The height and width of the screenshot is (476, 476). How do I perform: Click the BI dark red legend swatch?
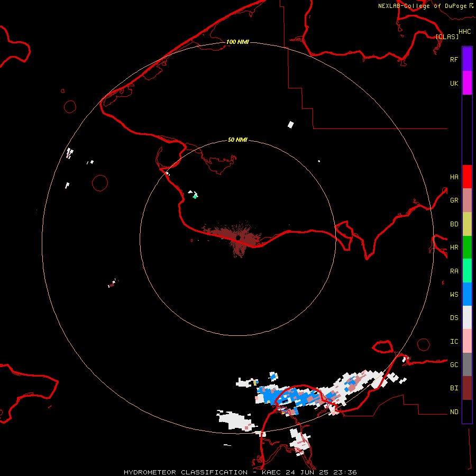[467, 388]
